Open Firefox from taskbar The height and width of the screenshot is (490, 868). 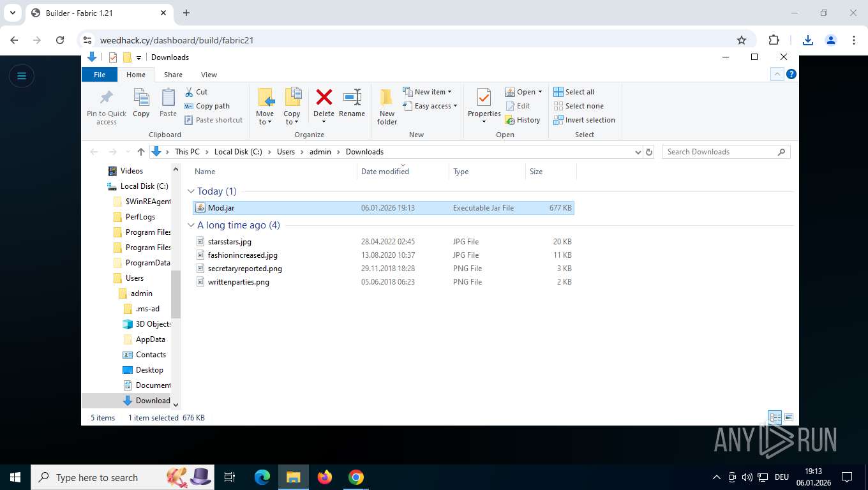[x=325, y=477]
